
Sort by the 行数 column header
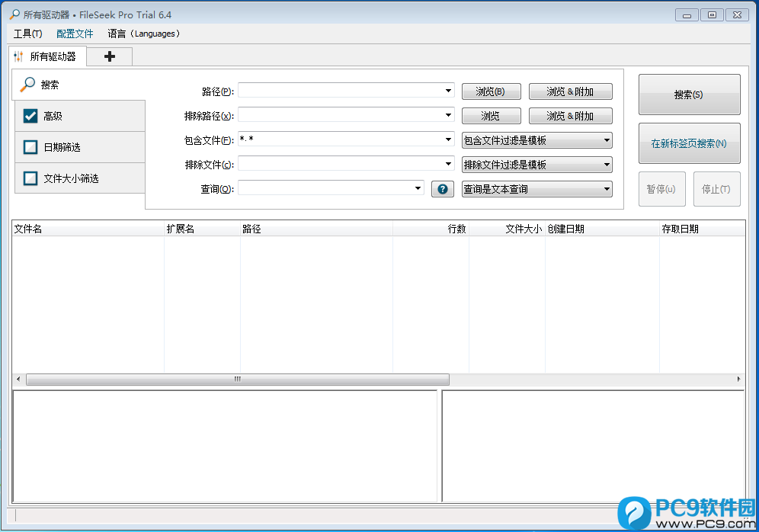click(x=431, y=229)
